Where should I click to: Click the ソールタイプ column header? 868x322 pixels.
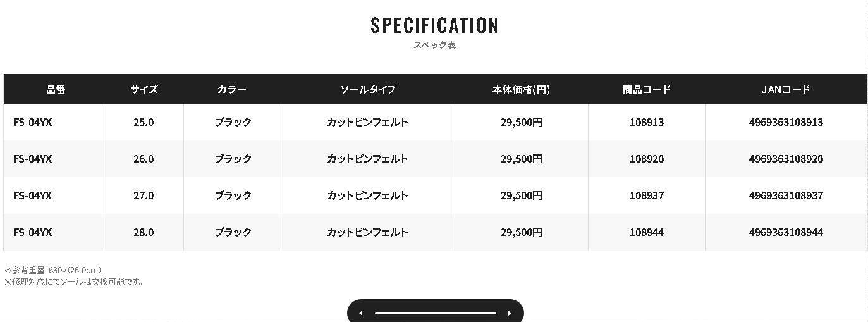pos(368,89)
